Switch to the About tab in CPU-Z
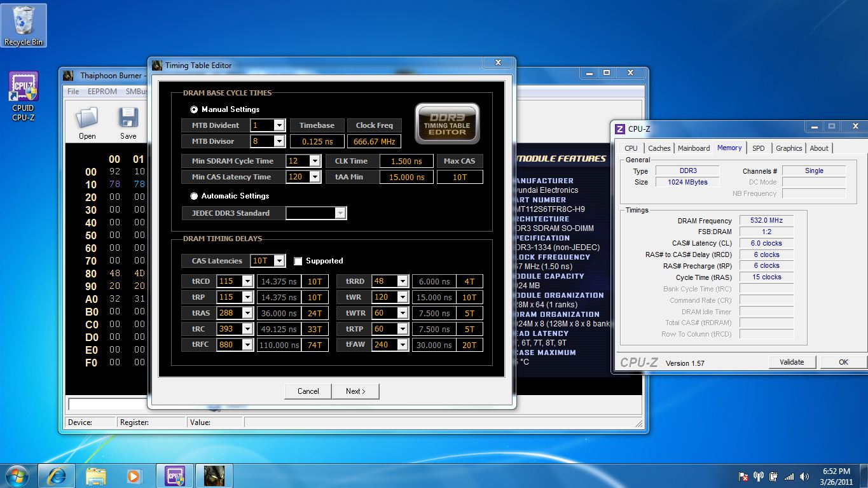 (819, 148)
